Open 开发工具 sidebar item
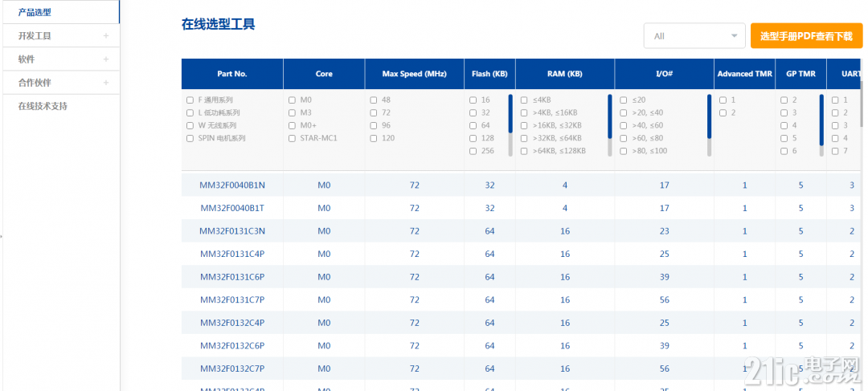 coord(60,36)
